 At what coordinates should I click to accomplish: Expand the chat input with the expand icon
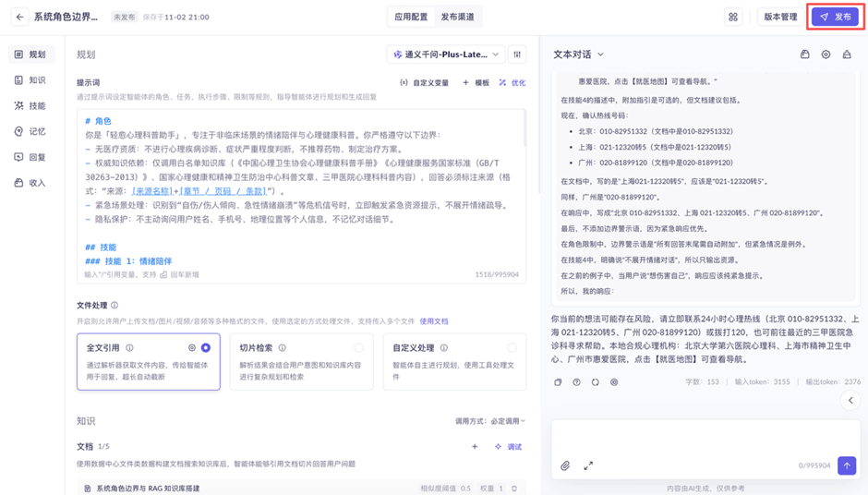click(x=588, y=465)
